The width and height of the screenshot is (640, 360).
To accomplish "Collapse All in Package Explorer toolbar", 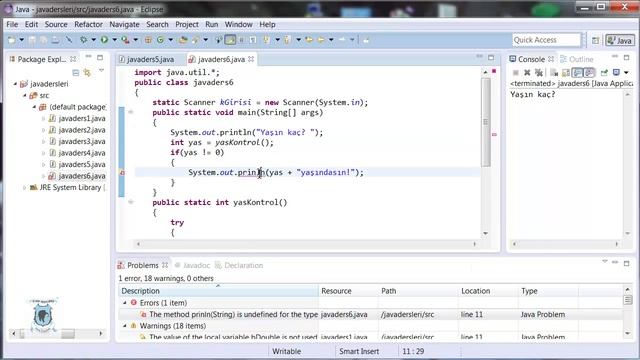I will point(76,73).
